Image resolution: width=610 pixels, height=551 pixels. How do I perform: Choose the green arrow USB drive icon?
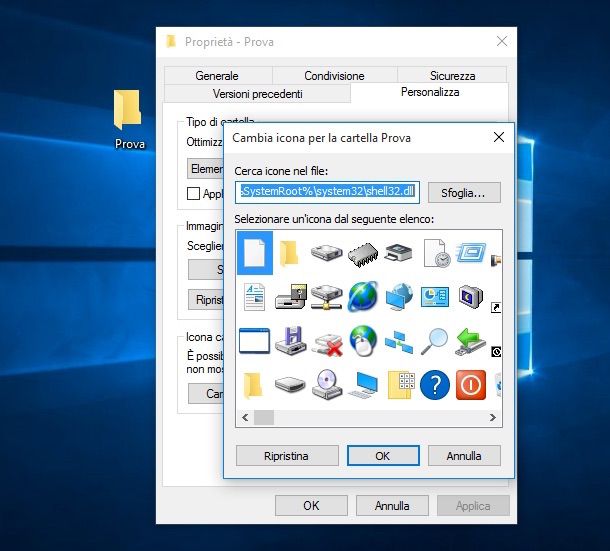click(x=470, y=340)
